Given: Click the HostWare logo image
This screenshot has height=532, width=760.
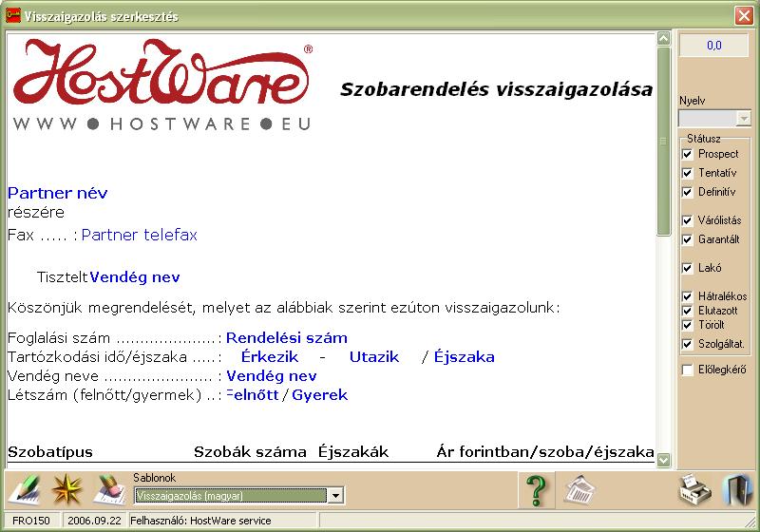Looking at the screenshot, I should point(162,85).
